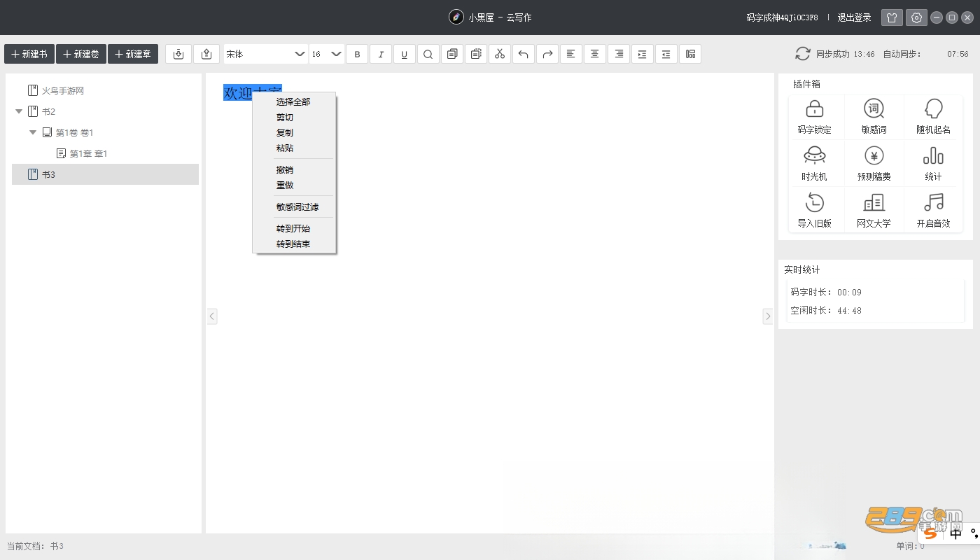Collapse the left panel arrow
980x560 pixels.
click(212, 316)
